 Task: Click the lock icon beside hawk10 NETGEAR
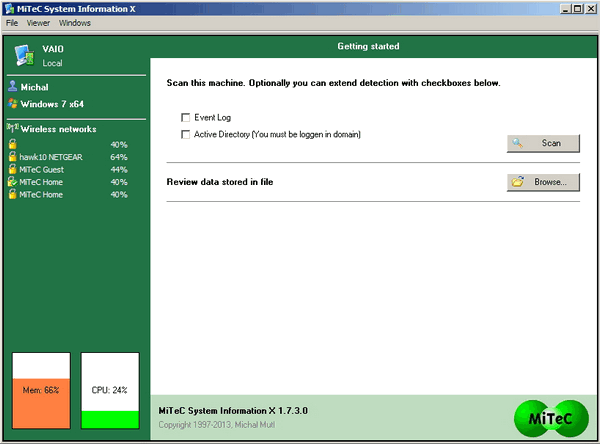(x=13, y=157)
